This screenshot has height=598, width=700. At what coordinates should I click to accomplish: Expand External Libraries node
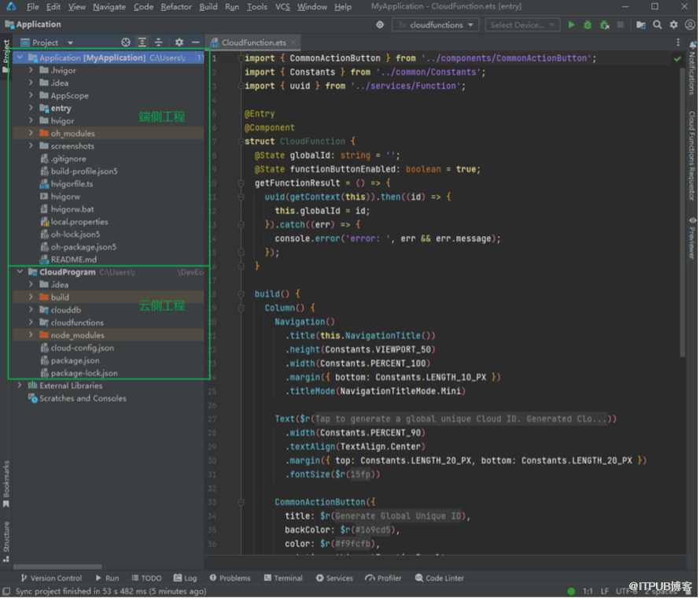pos(20,386)
